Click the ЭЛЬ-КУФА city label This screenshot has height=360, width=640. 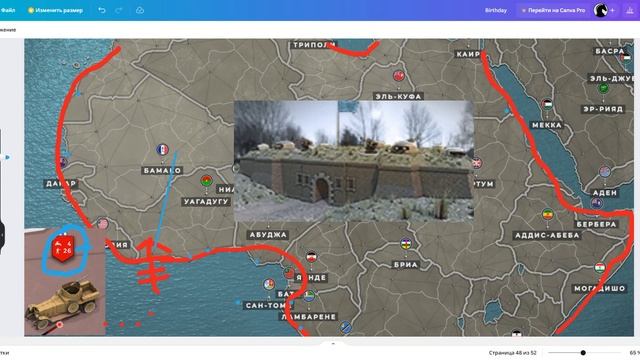[398, 96]
